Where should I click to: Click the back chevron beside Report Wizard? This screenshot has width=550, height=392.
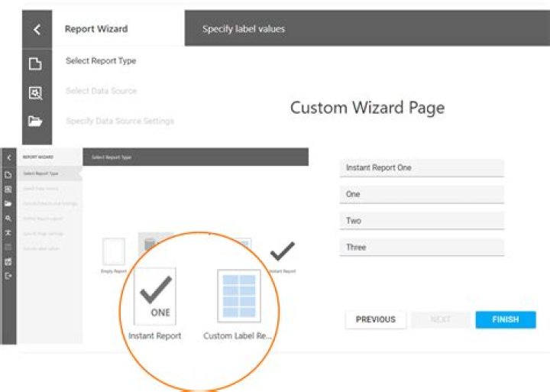[36, 29]
